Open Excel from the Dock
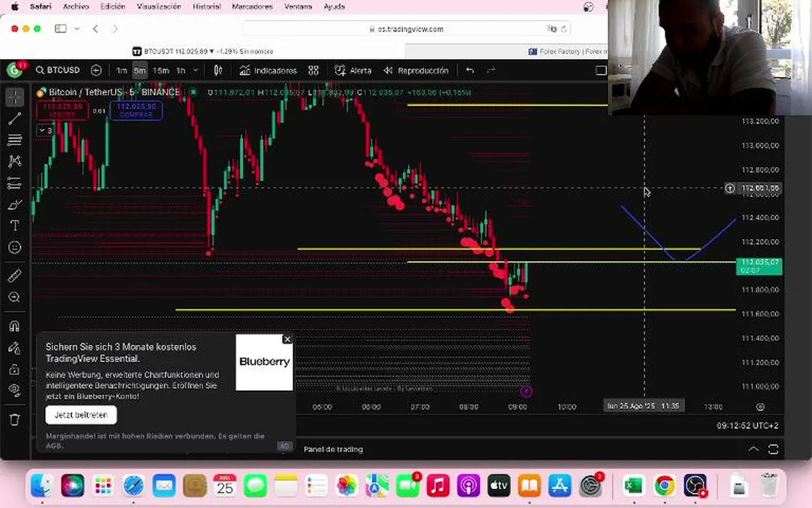This screenshot has height=508, width=812. [x=634, y=485]
